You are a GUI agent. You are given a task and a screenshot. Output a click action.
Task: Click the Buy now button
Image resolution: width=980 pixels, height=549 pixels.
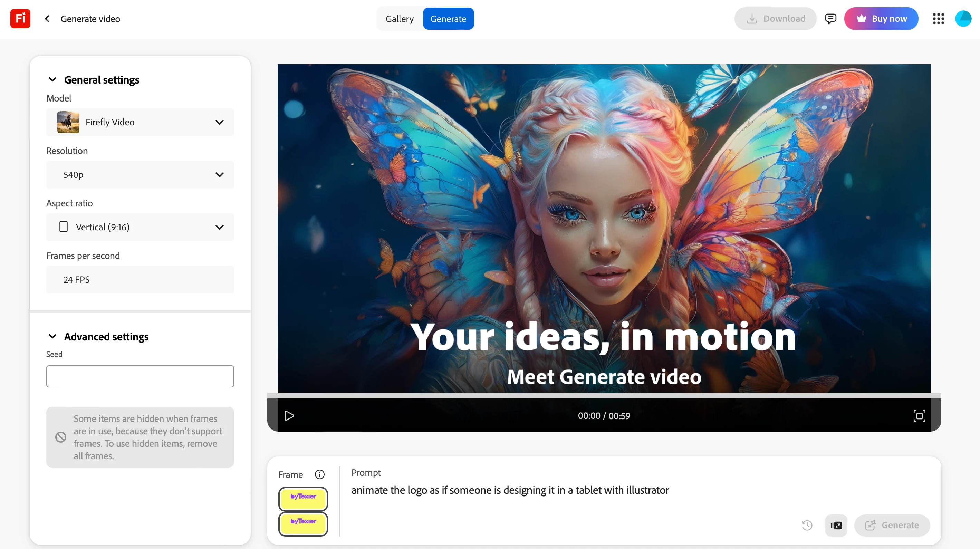(x=881, y=19)
